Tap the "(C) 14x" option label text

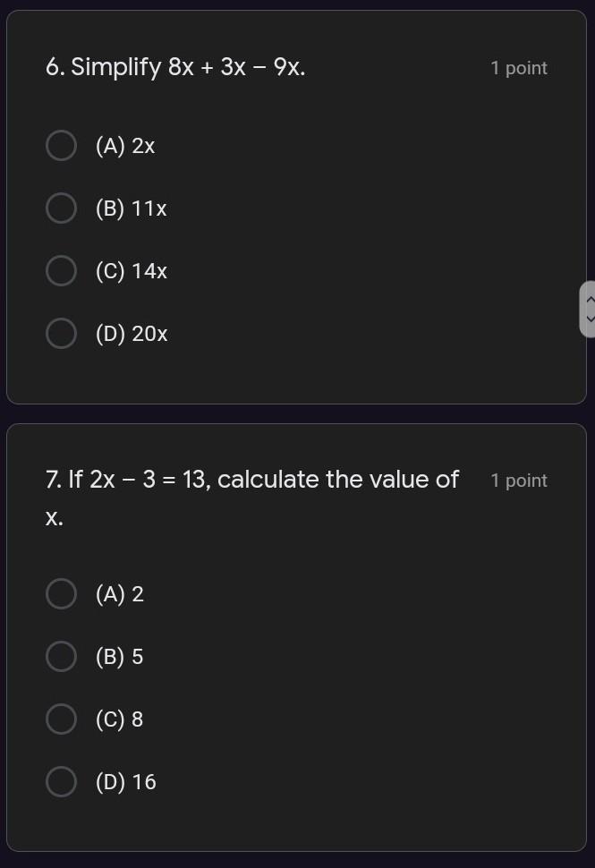coord(131,271)
